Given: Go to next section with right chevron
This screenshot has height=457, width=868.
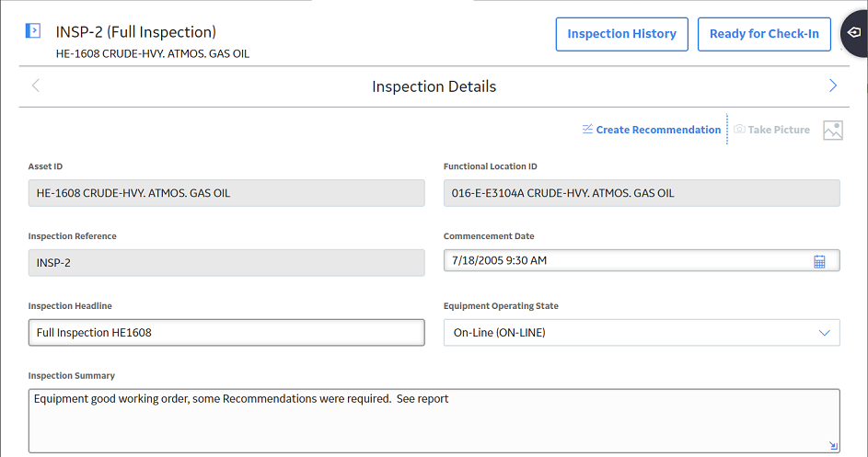Looking at the screenshot, I should tap(833, 86).
